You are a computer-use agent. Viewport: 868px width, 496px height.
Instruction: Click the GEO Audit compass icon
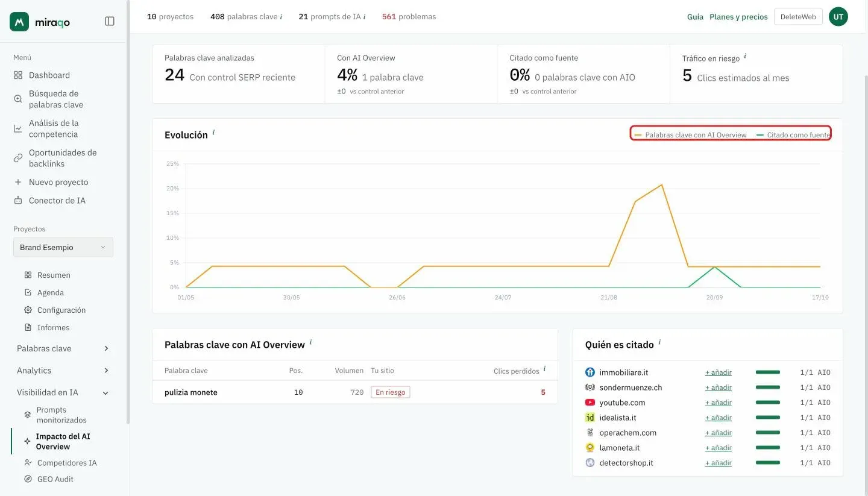point(28,479)
